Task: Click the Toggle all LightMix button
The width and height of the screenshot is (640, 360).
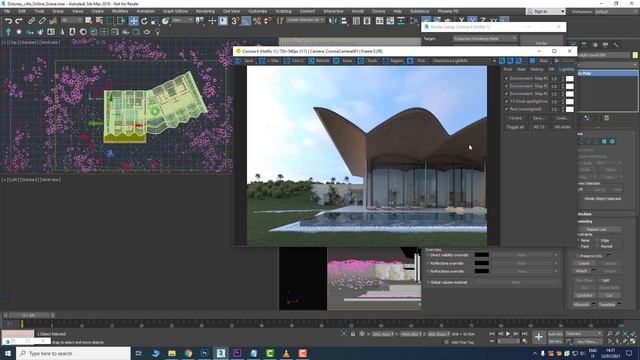Action: coord(515,127)
